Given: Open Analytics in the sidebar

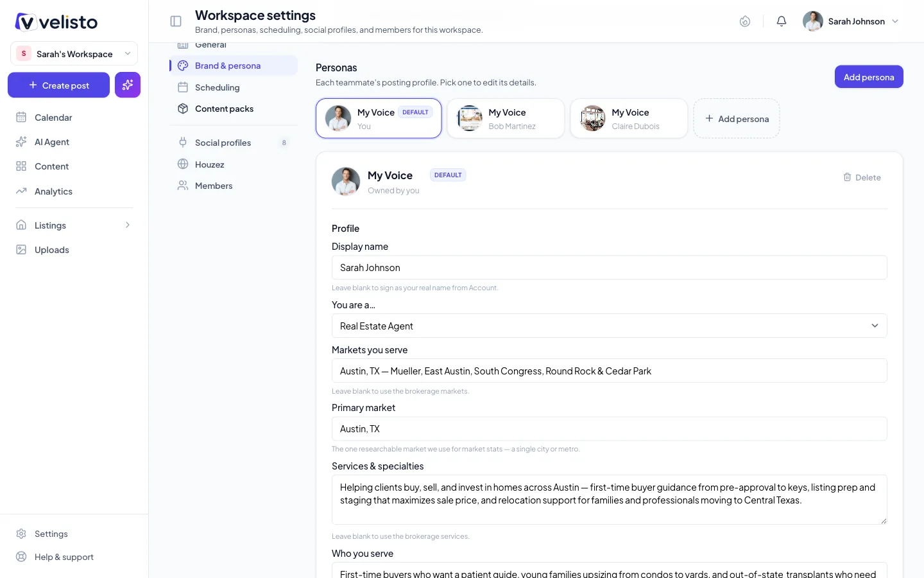Looking at the screenshot, I should coord(74,191).
